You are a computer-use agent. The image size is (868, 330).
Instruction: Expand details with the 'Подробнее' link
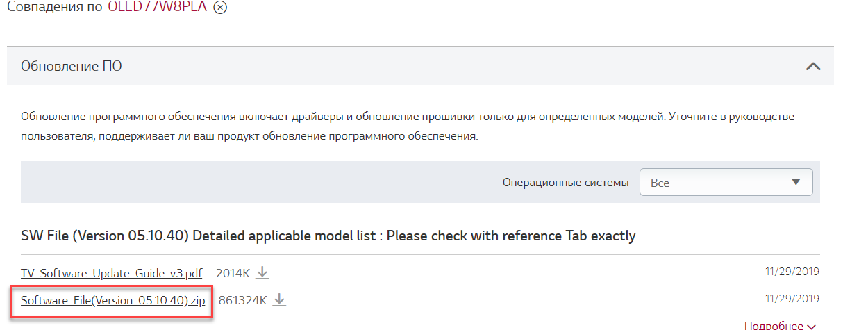[774, 325]
